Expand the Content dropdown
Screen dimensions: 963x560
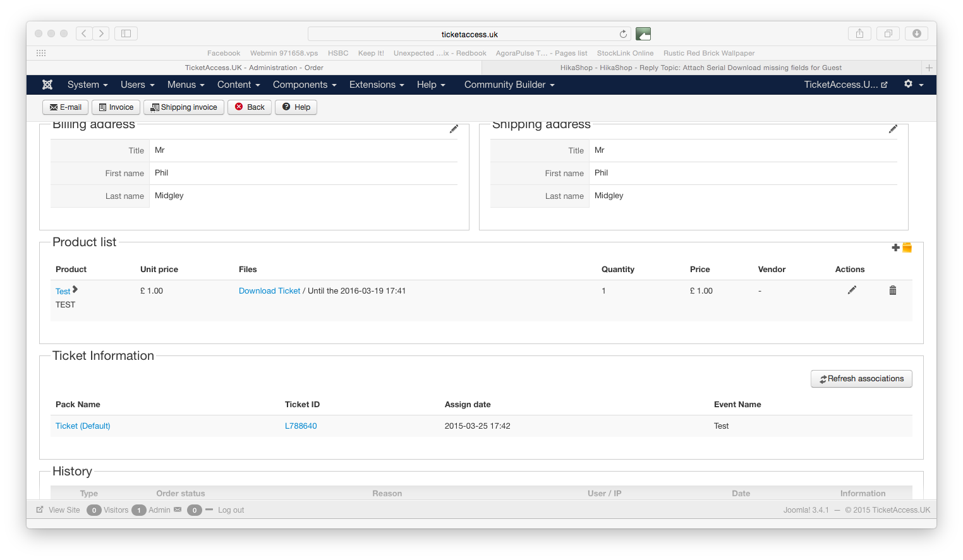(239, 85)
